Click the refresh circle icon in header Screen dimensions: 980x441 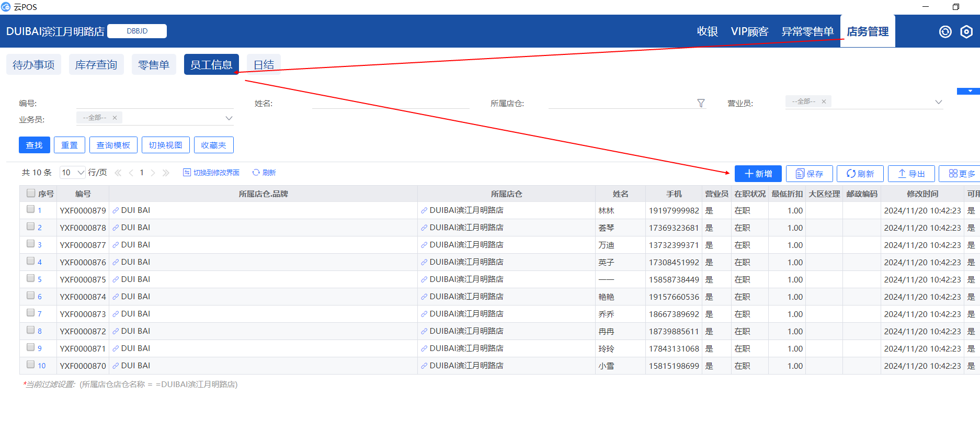point(945,32)
